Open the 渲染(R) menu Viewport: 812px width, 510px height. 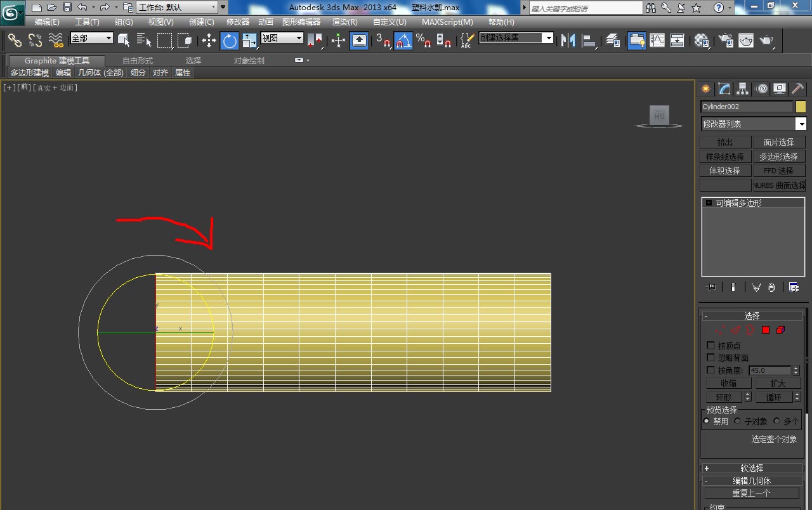(344, 22)
